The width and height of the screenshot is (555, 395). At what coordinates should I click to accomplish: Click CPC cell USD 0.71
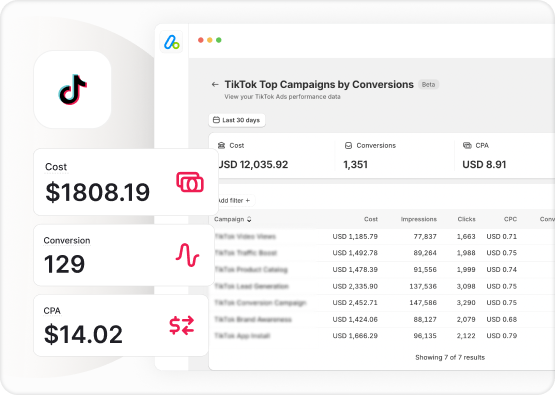tap(502, 236)
